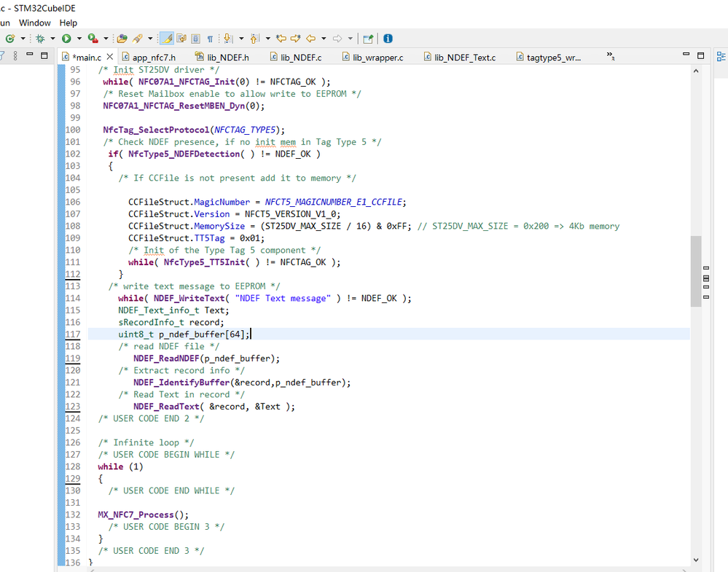Open the dropdown beside the Coverage run icon
Image resolution: width=728 pixels, height=572 pixels.
tap(106, 39)
